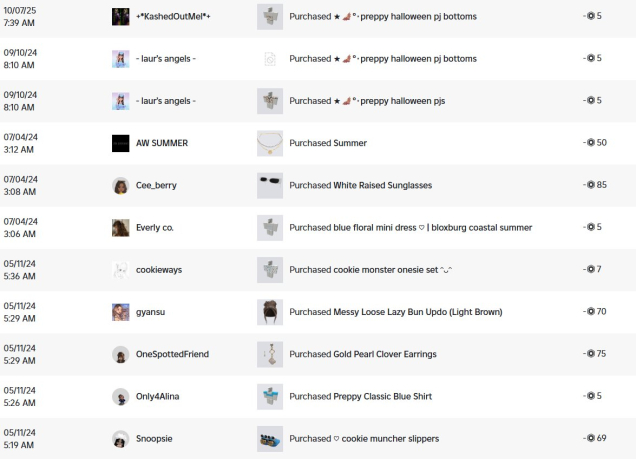Click the White Raised Sunglasses thumbnail

(x=269, y=185)
